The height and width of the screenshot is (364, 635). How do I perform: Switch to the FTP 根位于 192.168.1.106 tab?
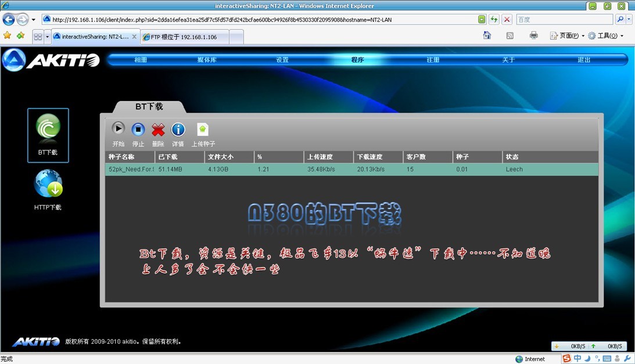pyautogui.click(x=185, y=37)
